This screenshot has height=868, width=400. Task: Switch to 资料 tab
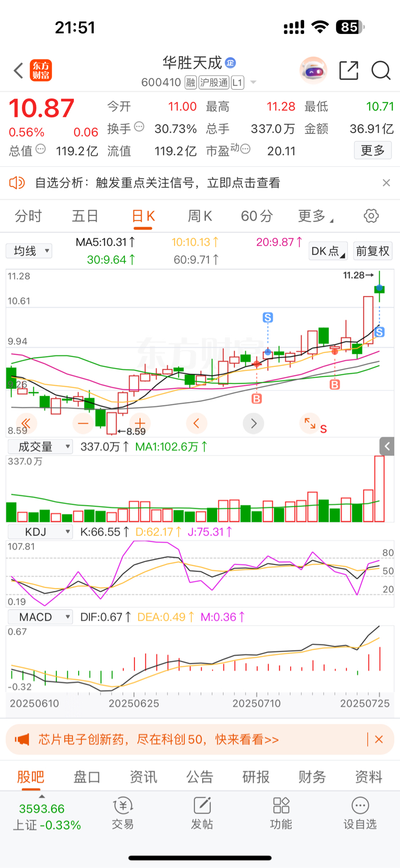pos(369,777)
